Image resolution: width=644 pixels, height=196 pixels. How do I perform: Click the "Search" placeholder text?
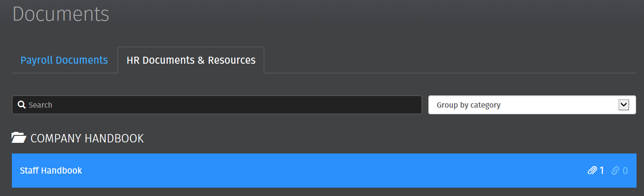pos(40,105)
